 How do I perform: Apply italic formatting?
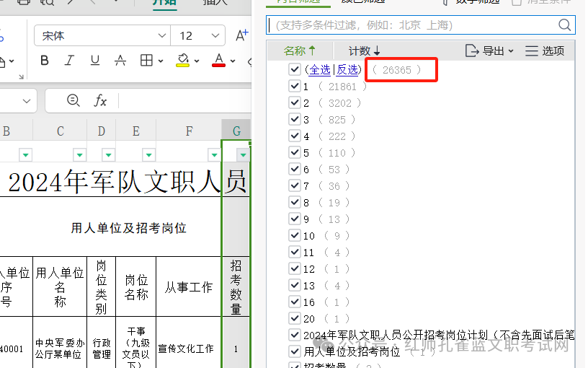pos(69,61)
